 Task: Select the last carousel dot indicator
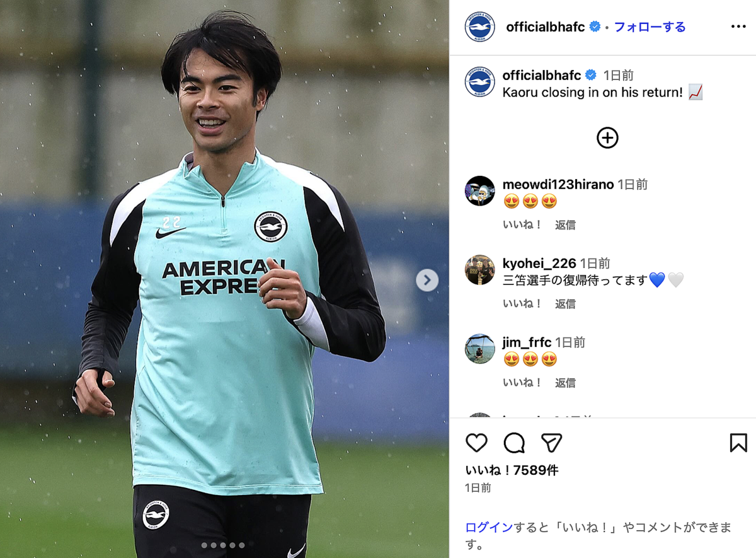pos(242,545)
